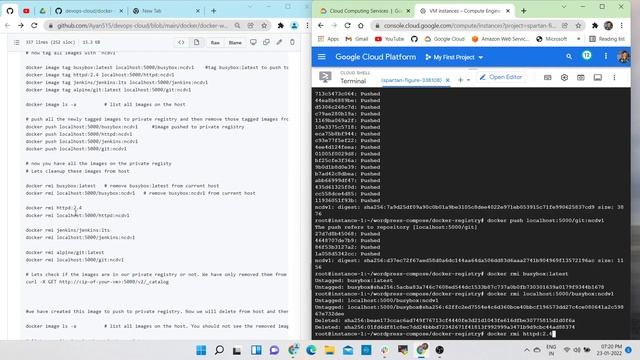Open the profile avatar in the GitHub browser window
This screenshot has height=360, width=640.
[x=294, y=25]
